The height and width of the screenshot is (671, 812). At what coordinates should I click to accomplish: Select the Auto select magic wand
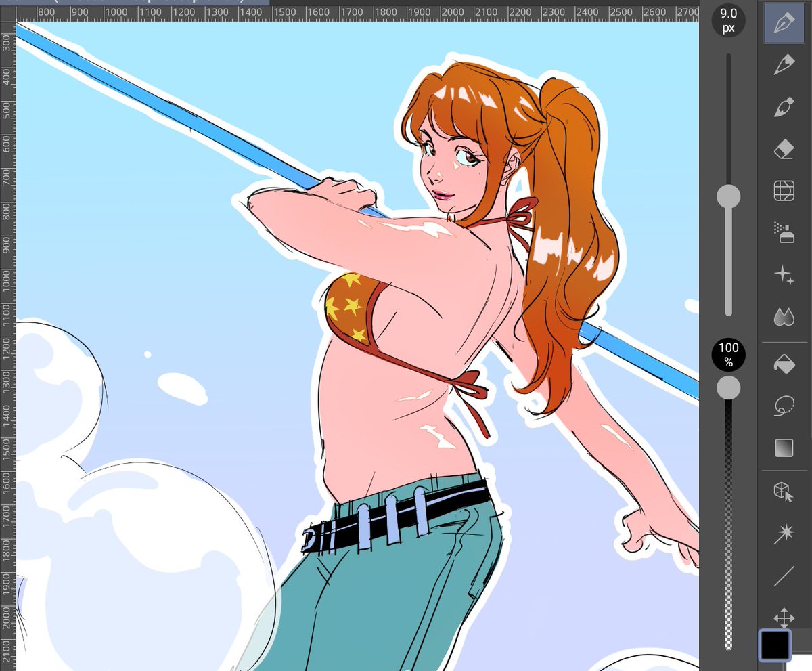coord(784,534)
